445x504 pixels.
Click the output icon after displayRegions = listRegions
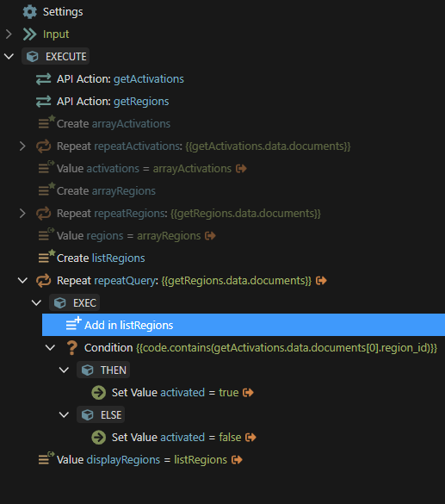click(237, 460)
